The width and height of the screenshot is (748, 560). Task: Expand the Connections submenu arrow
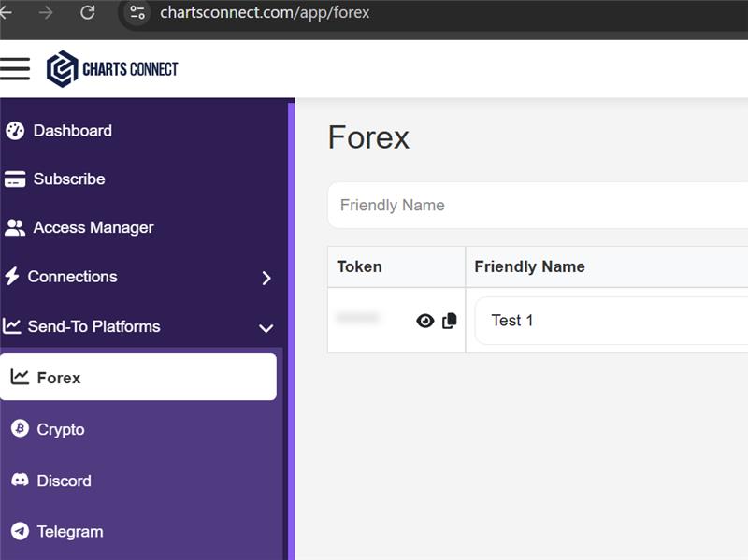(266, 278)
